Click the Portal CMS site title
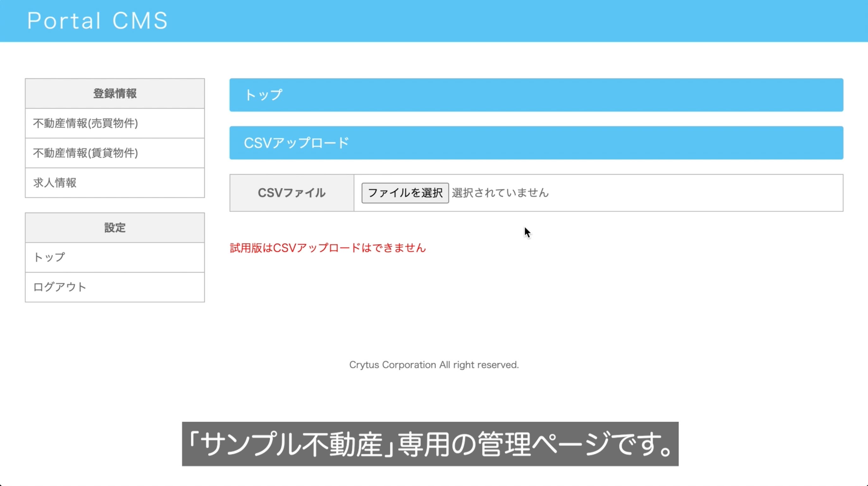Screen dimensions: 868x486 coord(97,21)
